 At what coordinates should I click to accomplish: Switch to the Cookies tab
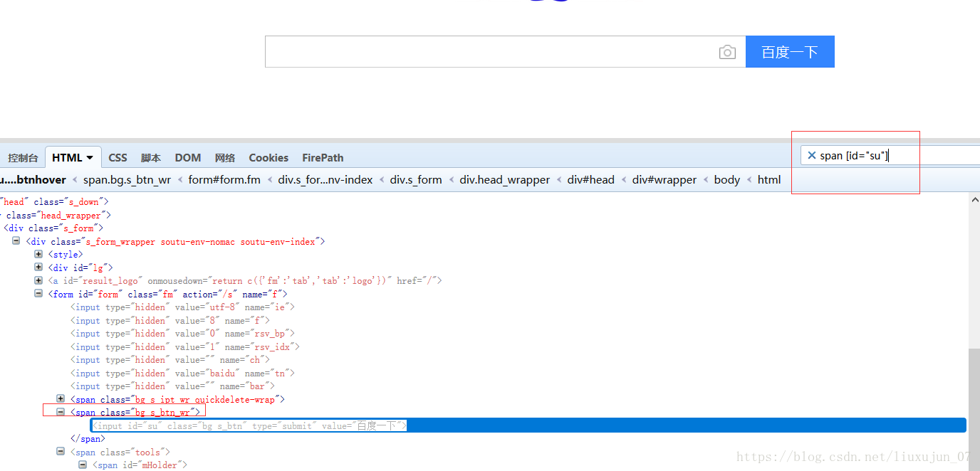click(269, 158)
